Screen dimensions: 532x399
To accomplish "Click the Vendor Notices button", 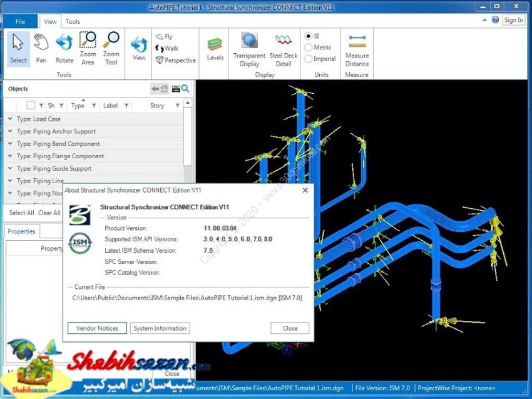I will point(97,328).
